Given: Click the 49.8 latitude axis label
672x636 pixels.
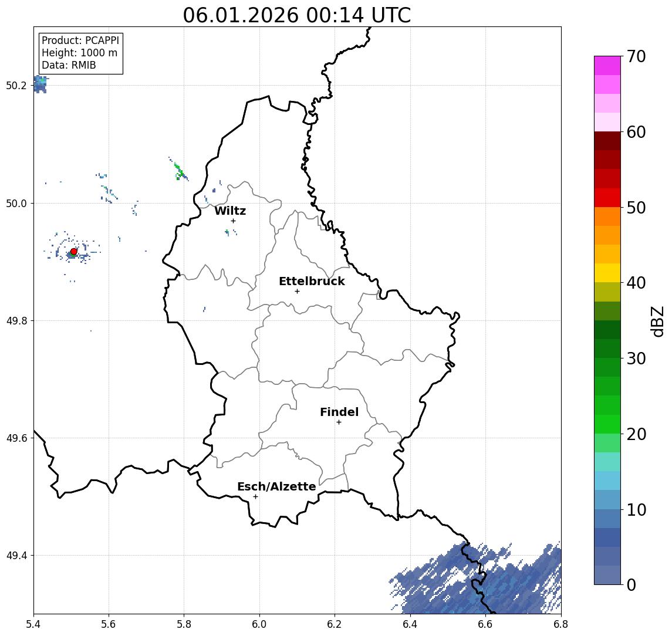Looking at the screenshot, I should point(16,320).
